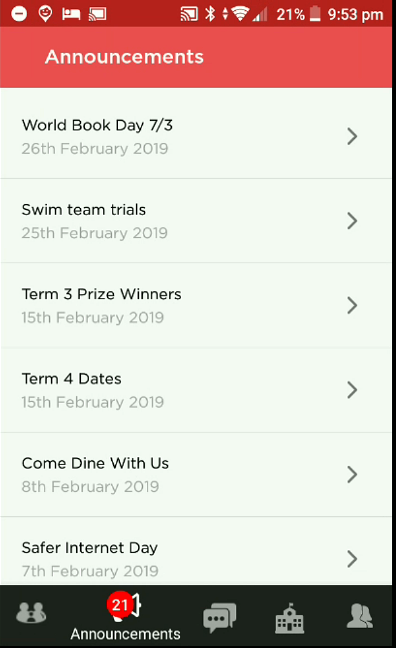Expand the World Book Day 7/3 chevron
Viewport: 396px width, 648px height.
tap(352, 136)
